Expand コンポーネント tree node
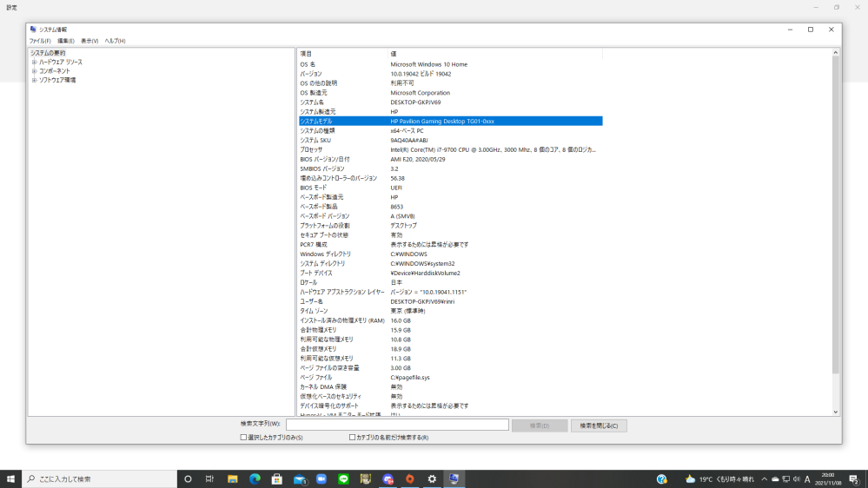 point(35,71)
